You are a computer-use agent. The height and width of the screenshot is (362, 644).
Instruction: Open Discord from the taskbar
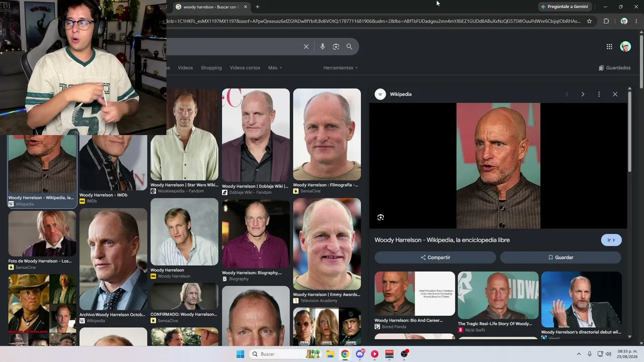(x=360, y=354)
